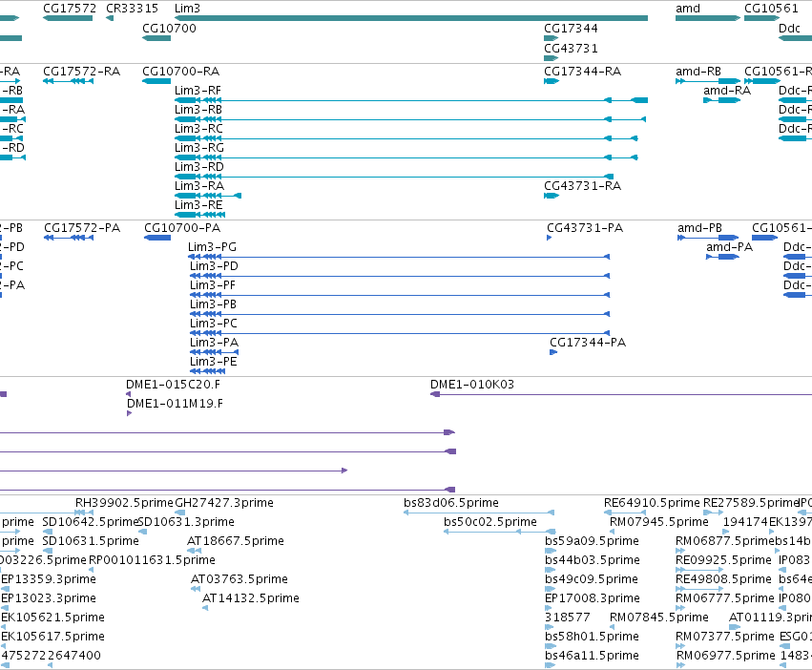Click the RM07945.5prime EST
The width and height of the screenshot is (812, 670).
click(613, 531)
